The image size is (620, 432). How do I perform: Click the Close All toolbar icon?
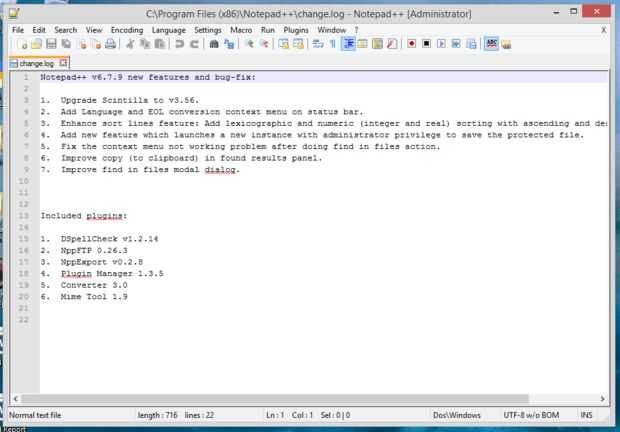point(96,44)
